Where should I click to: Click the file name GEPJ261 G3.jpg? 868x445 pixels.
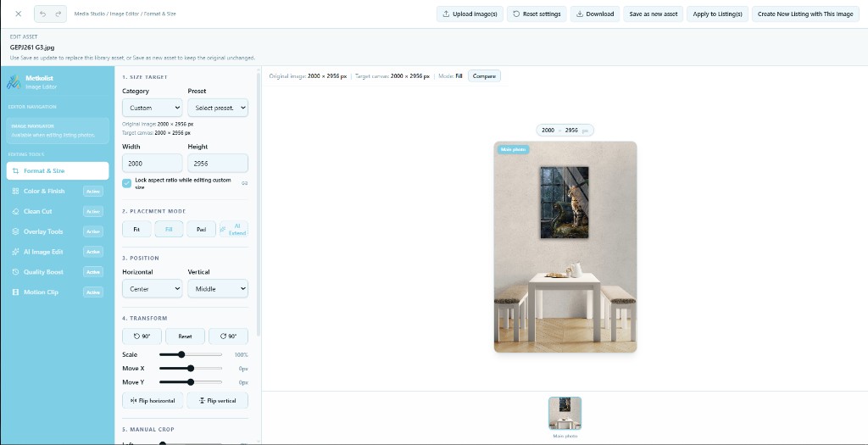[x=32, y=47]
